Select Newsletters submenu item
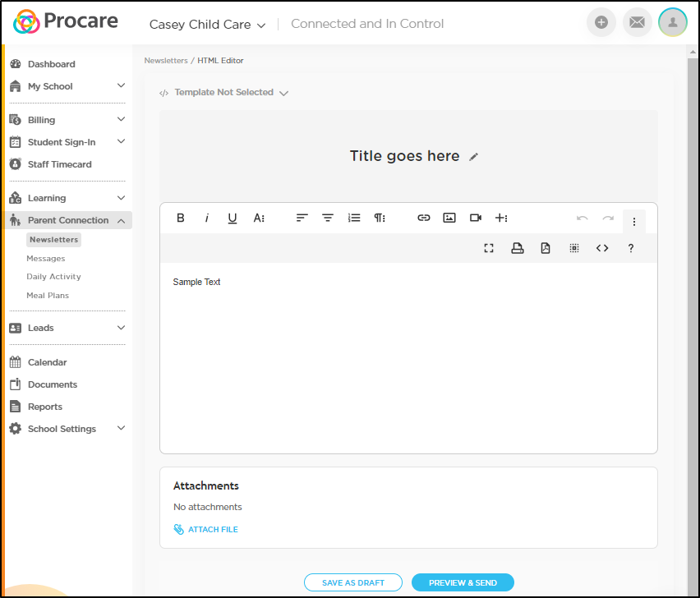Viewport: 700px width, 598px height. click(53, 240)
